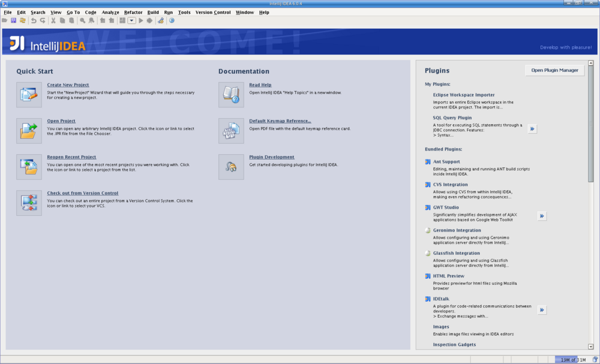This screenshot has height=364, width=600.
Task: Click the Create New Project icon
Action: coord(29,95)
